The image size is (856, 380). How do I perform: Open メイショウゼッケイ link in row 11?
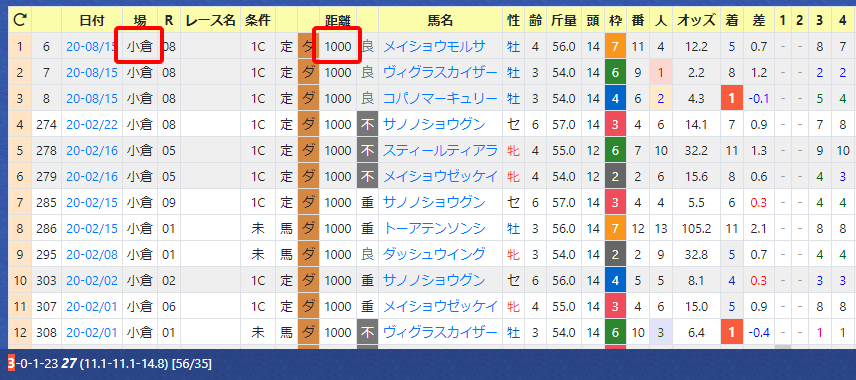(x=441, y=306)
